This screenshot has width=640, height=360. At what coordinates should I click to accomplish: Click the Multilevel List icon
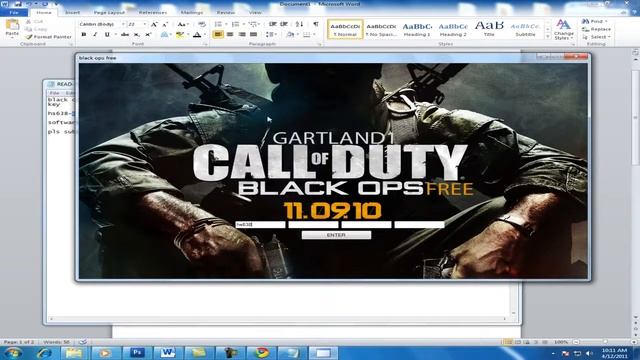click(253, 24)
